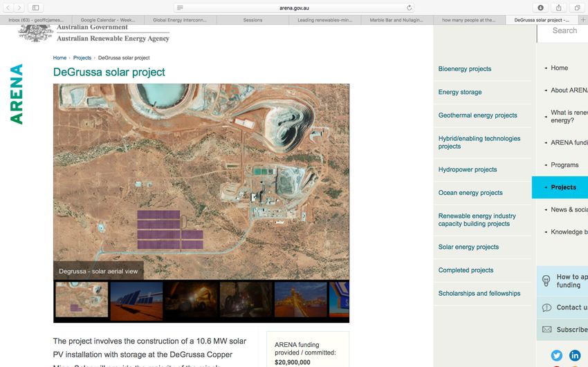Click the Australian Government crest logo
Screen dimensions: 588x367
[36, 33]
